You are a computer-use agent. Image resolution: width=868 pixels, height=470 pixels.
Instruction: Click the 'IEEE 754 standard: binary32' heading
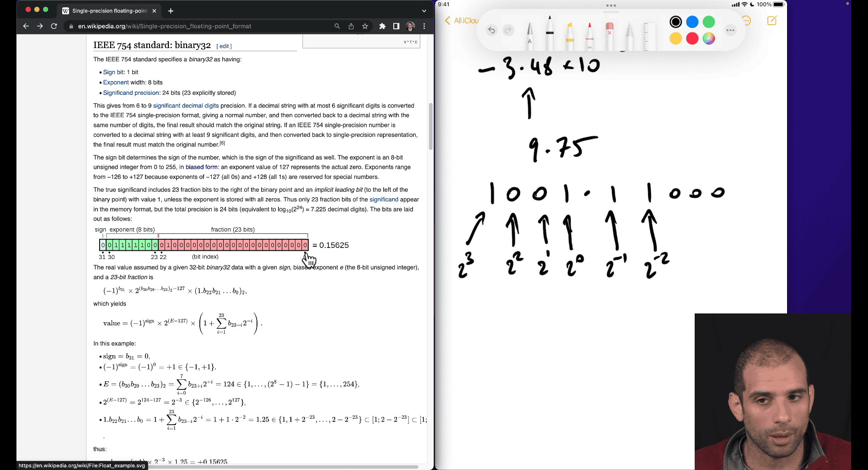(152, 45)
